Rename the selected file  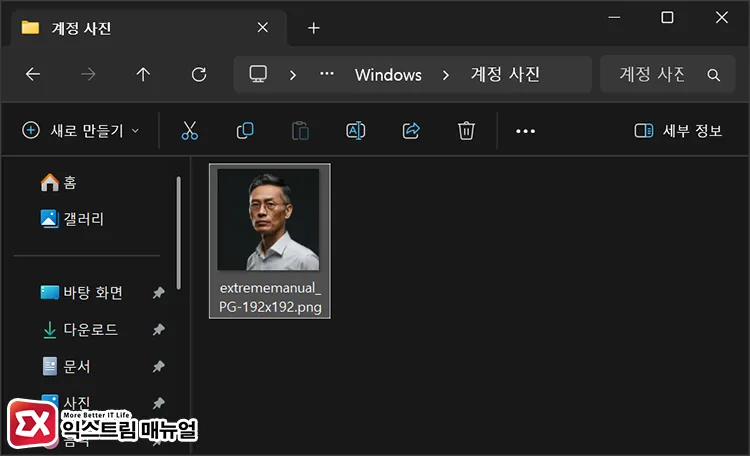[x=355, y=130]
